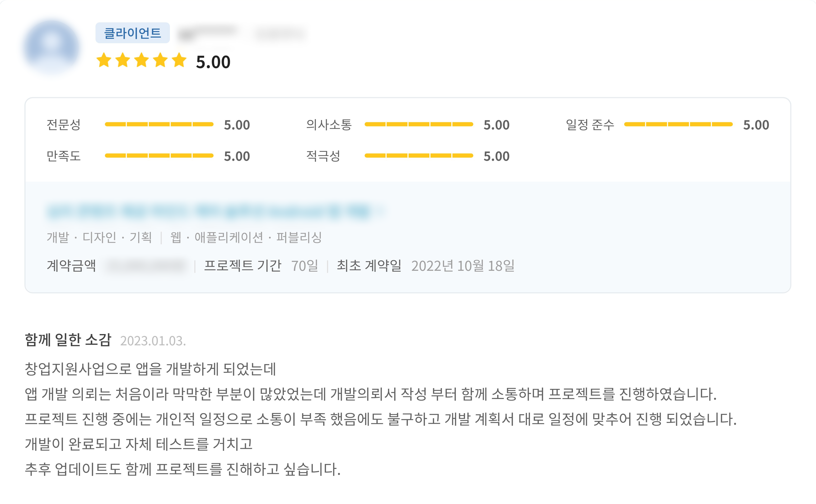Click the blurred client profile avatar
This screenshot has width=816, height=504.
(52, 46)
